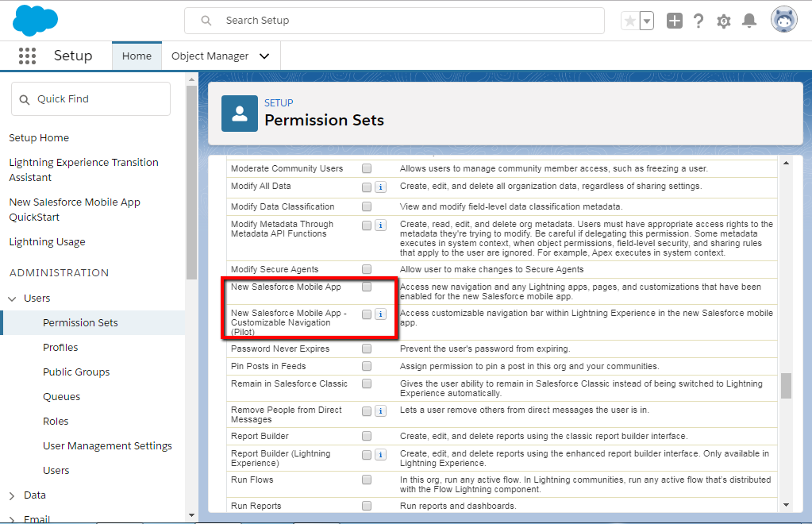Open the App Launcher grid icon
The height and width of the screenshot is (524, 812).
coord(28,56)
